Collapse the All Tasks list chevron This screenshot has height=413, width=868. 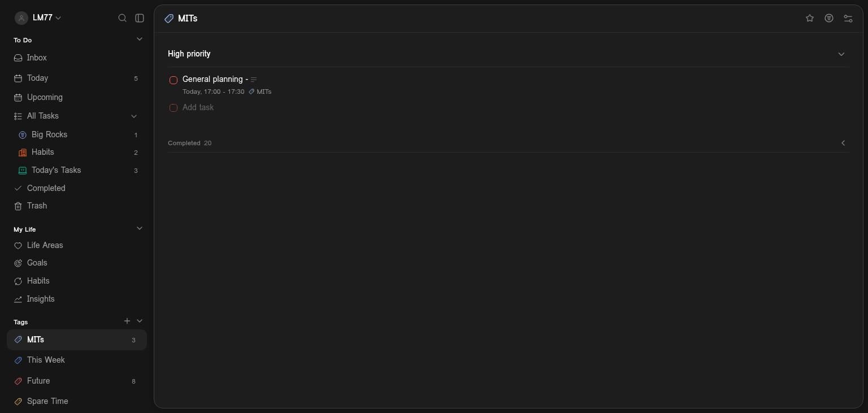[134, 116]
